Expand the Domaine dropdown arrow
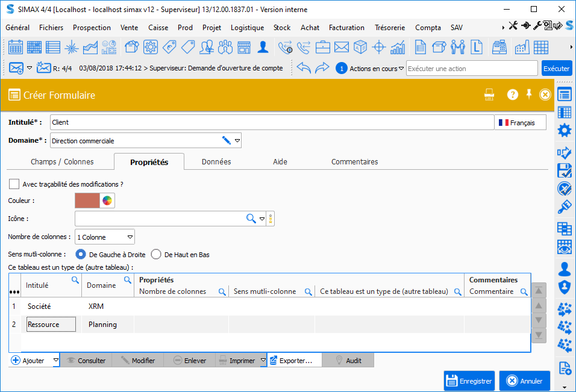This screenshot has height=392, width=576. pos(237,141)
